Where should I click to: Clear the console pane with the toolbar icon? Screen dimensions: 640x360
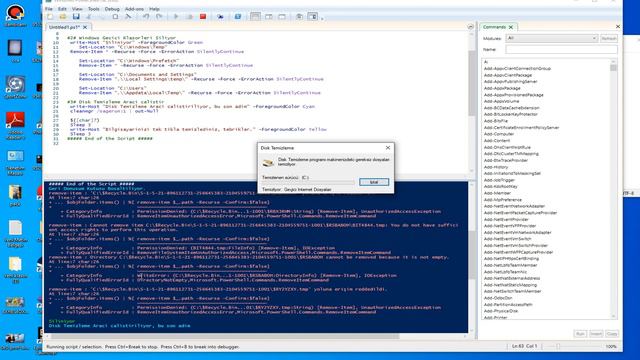[128, 17]
